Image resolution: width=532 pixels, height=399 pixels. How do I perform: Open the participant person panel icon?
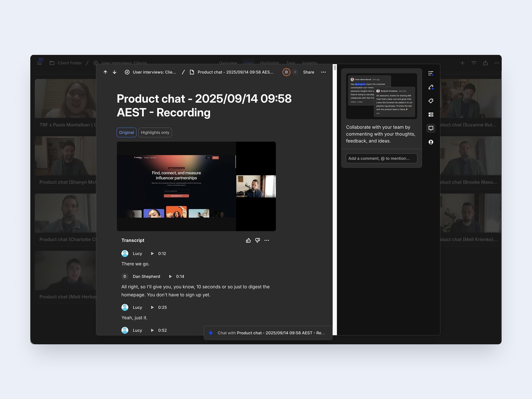431,142
